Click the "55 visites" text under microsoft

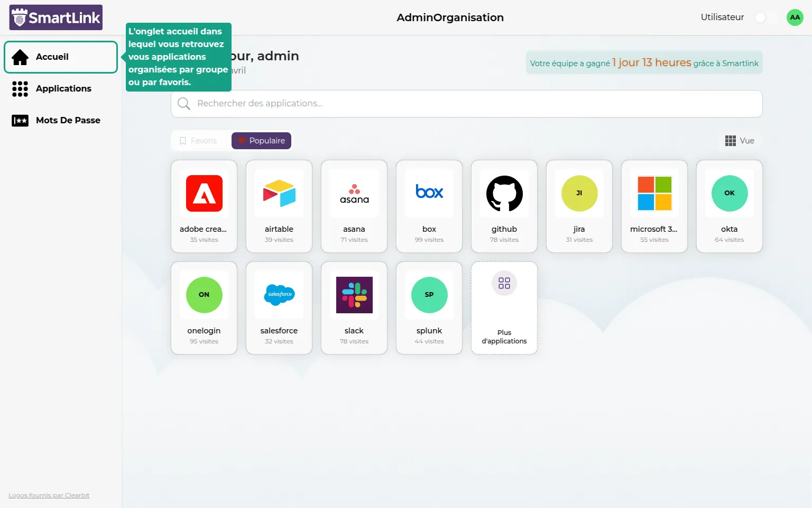(654, 240)
